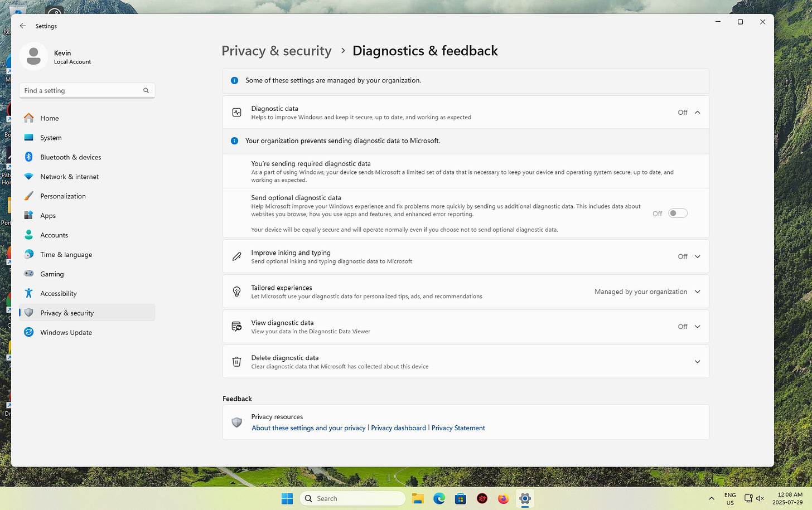The image size is (812, 510).
Task: Click the Time & language clock icon
Action: (29, 255)
